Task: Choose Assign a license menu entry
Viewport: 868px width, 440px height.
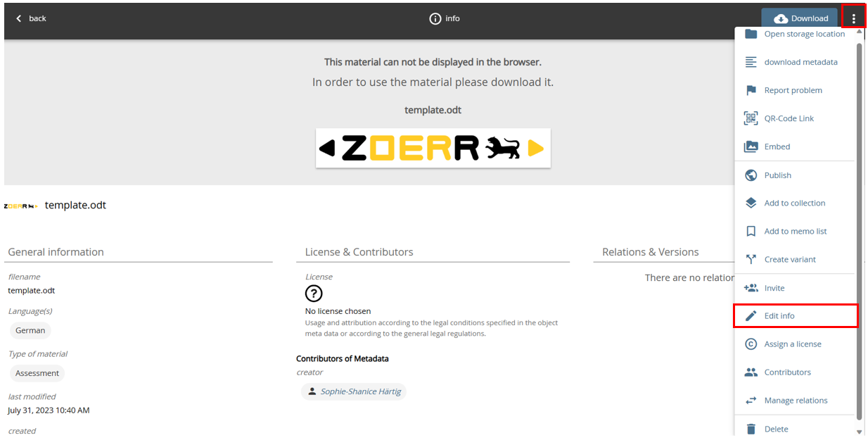Action: [792, 344]
